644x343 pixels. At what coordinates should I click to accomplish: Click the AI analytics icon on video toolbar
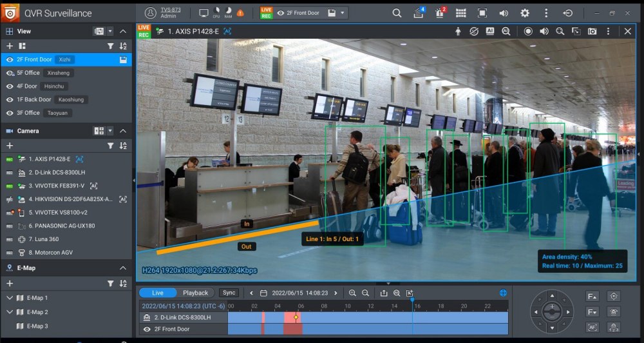[490, 31]
